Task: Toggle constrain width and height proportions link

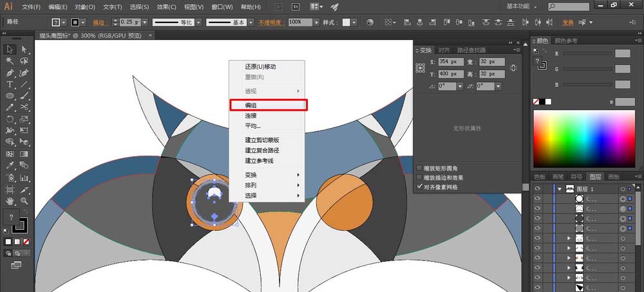Action: tap(513, 68)
